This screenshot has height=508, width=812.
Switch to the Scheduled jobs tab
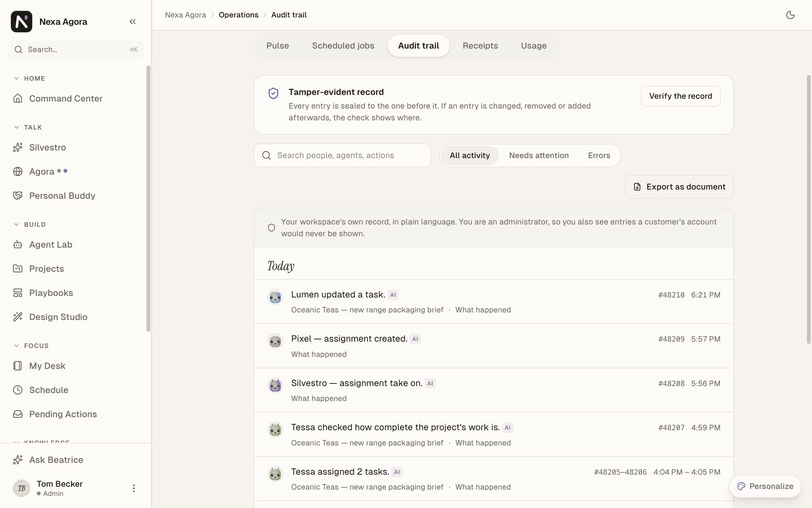click(343, 46)
